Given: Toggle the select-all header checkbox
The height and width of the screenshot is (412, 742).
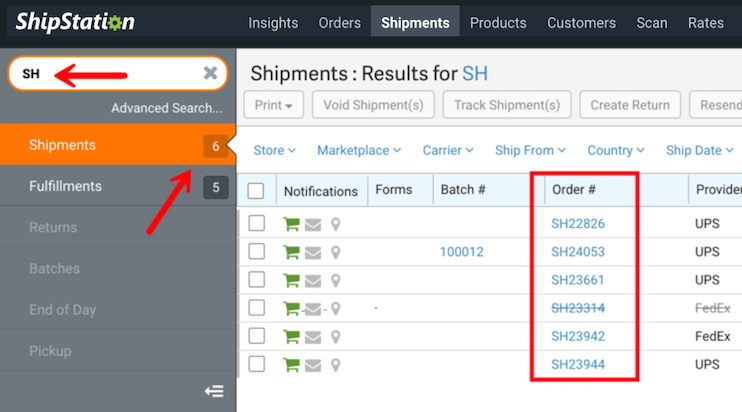Looking at the screenshot, I should 256,191.
